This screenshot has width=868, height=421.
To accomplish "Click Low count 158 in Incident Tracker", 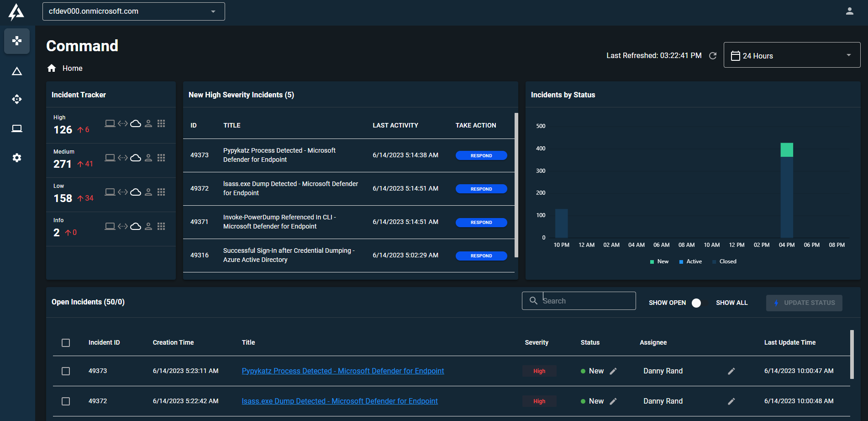I will (63, 198).
